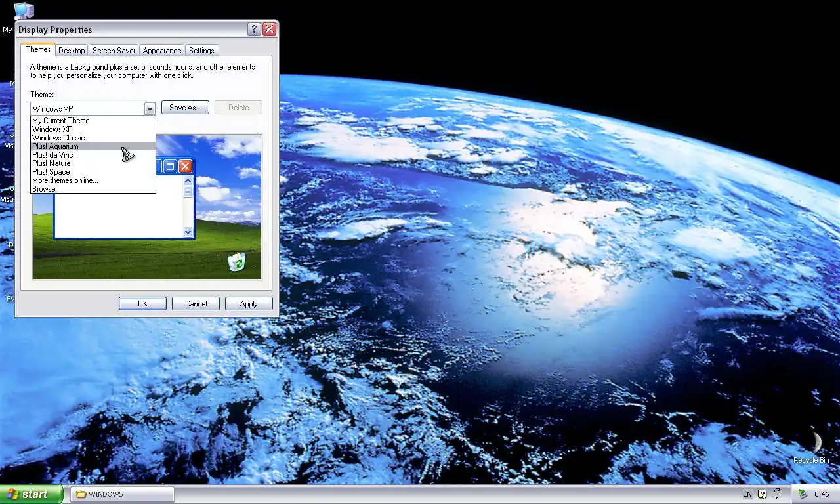Cancel the Display Properties dialog
Image resolution: width=840 pixels, height=504 pixels.
coord(196,304)
